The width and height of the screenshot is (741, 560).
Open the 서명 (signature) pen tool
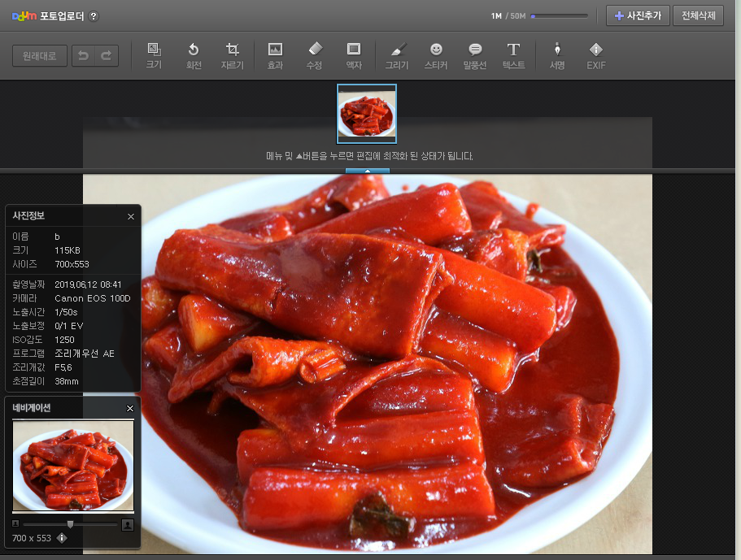pos(557,56)
